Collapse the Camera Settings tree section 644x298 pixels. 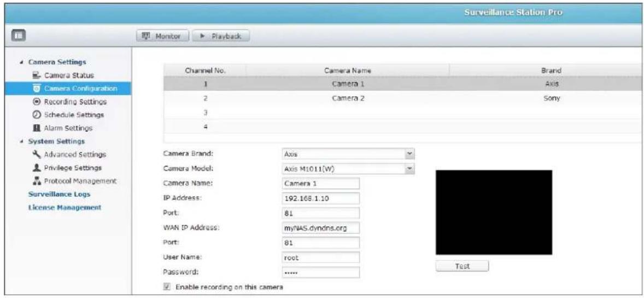[x=21, y=62]
